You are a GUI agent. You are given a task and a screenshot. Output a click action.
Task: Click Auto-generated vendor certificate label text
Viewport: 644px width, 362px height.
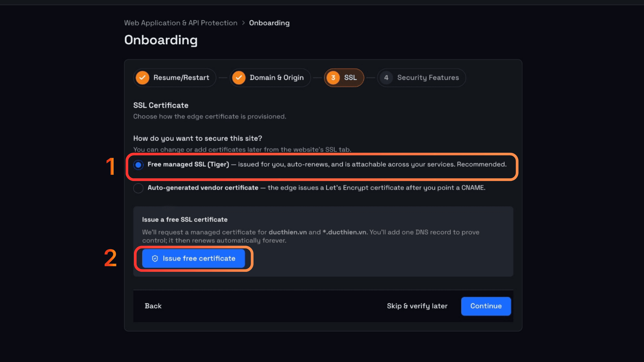[x=203, y=188]
